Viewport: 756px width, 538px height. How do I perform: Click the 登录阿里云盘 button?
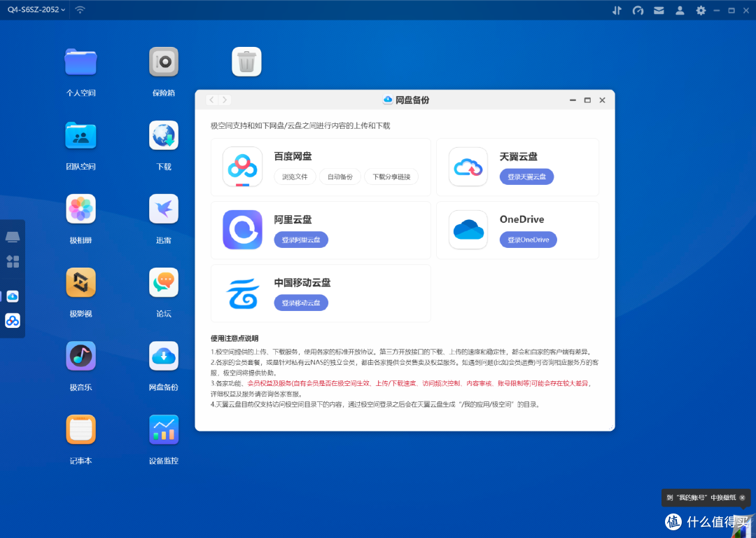tap(301, 240)
